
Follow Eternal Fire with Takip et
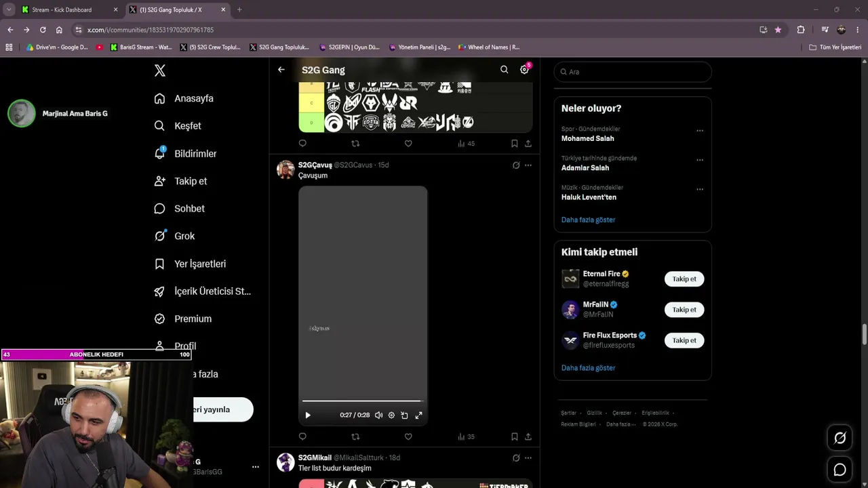pyautogui.click(x=684, y=279)
